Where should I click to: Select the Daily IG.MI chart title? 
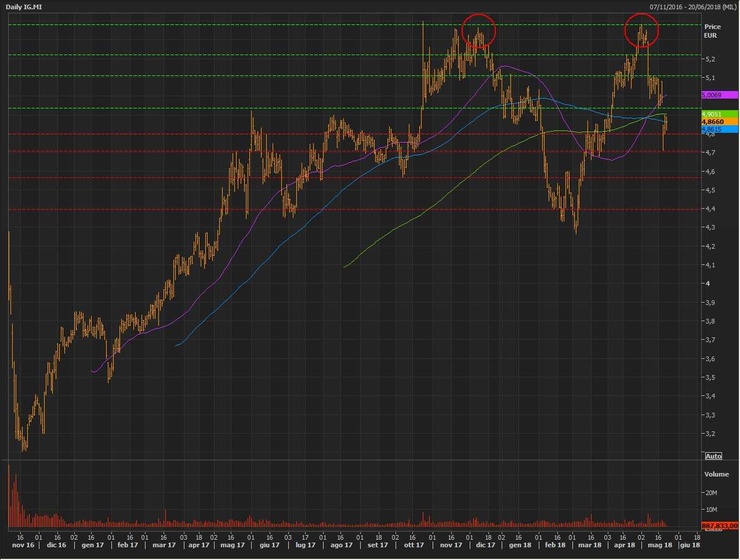[24, 7]
